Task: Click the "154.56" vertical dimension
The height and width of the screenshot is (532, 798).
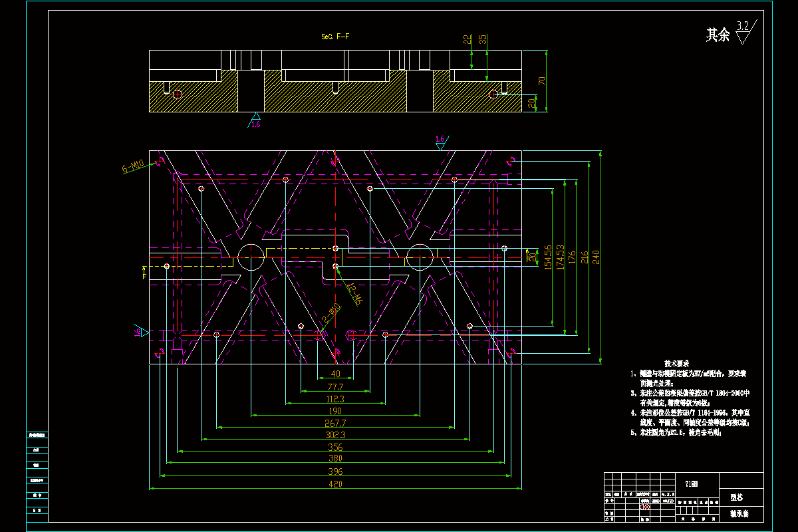Action: [547, 256]
